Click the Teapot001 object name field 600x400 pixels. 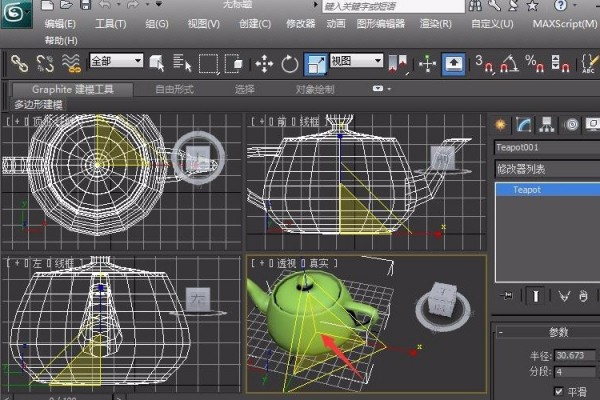(547, 148)
